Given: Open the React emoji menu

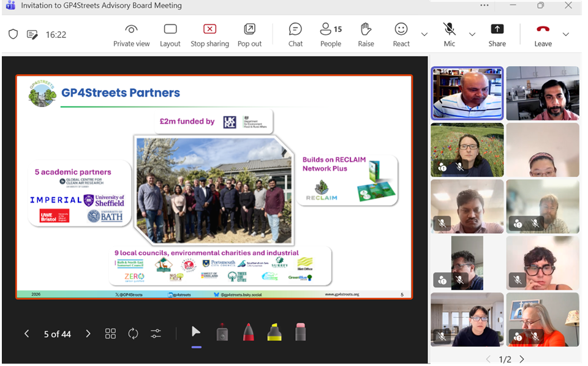Looking at the screenshot, I should tap(401, 35).
